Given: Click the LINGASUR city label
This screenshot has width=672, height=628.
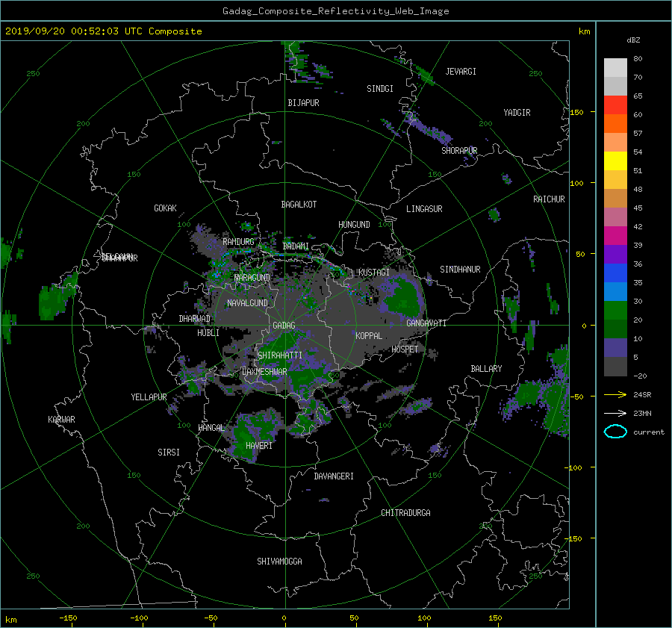Looking at the screenshot, I should point(424,209).
